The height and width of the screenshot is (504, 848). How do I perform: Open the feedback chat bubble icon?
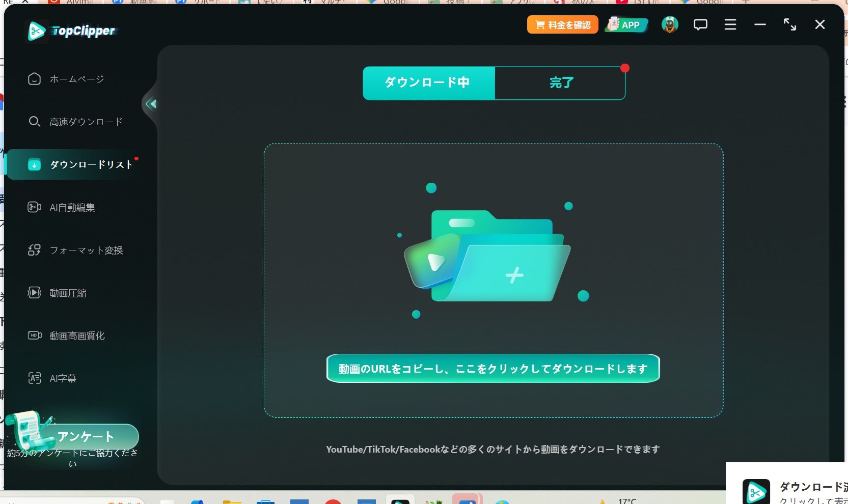tap(700, 24)
